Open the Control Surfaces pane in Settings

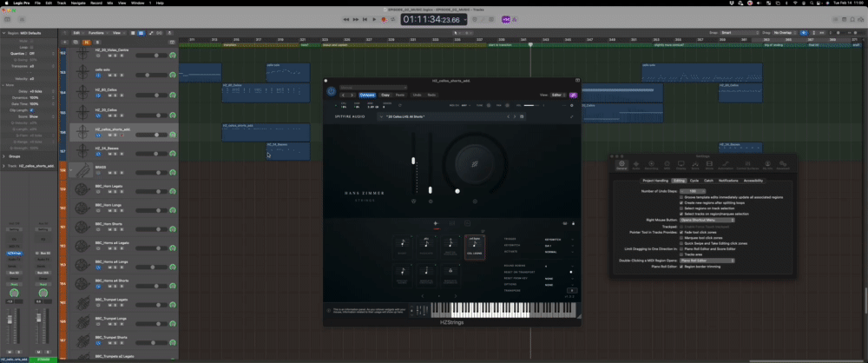(749, 165)
